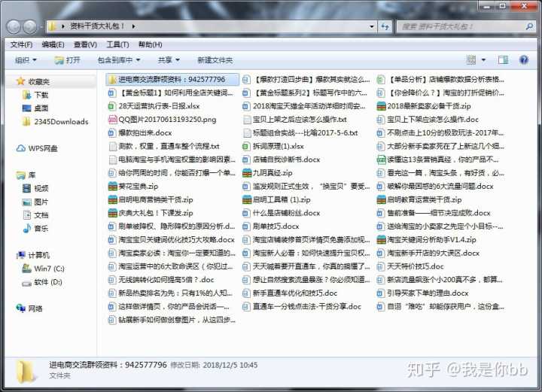Open the 包含到库中 dropdown
Screen dimensions: 542x392
[x=117, y=60]
